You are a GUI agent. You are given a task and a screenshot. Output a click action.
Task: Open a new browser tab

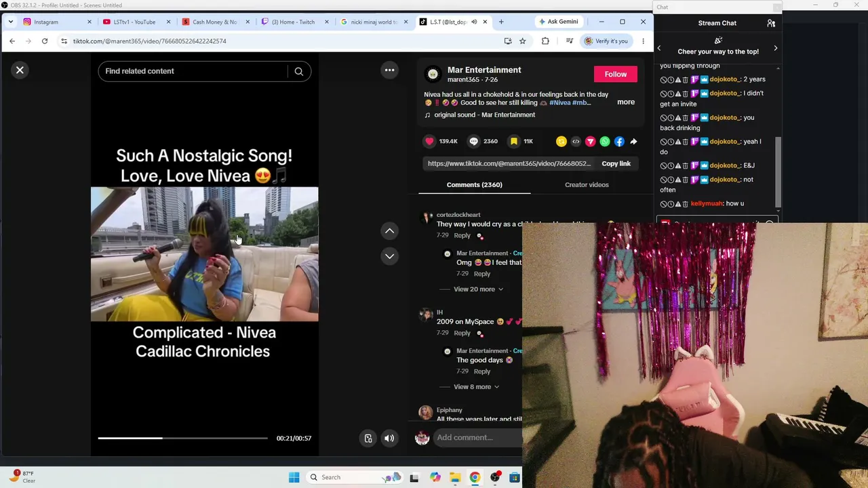[x=501, y=22]
